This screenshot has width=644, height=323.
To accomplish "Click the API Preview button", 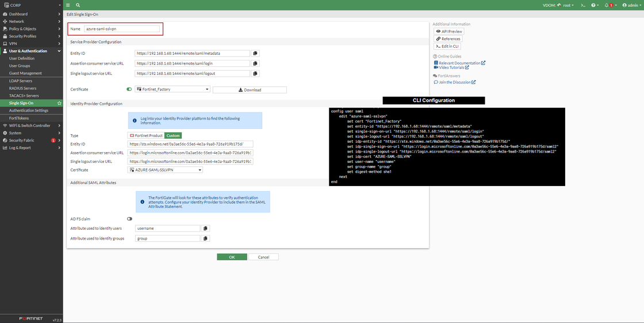I will click(449, 31).
